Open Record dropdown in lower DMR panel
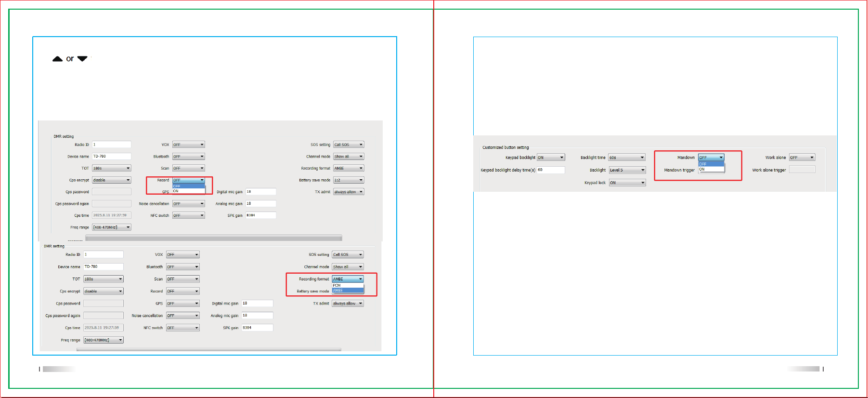This screenshot has width=868, height=398. tap(183, 291)
